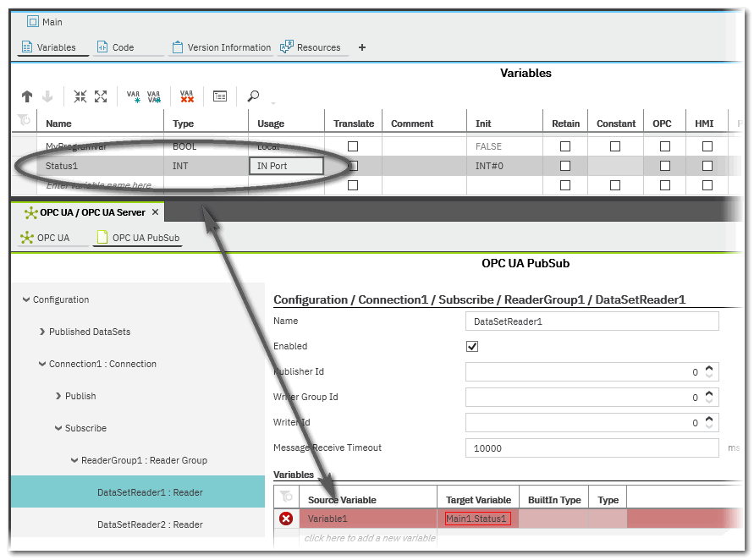Viewport: 754px width, 560px height.
Task: Click the move up arrow icon
Action: pyautogui.click(x=27, y=96)
